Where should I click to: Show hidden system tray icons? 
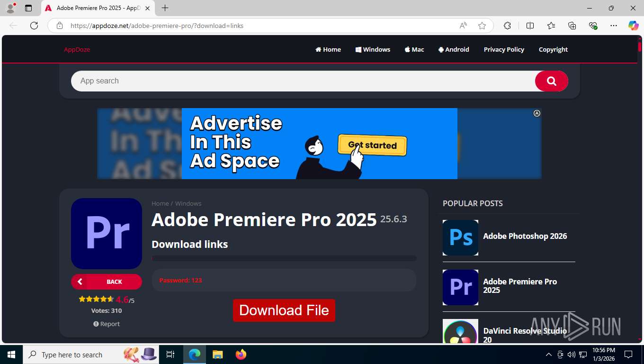click(549, 355)
